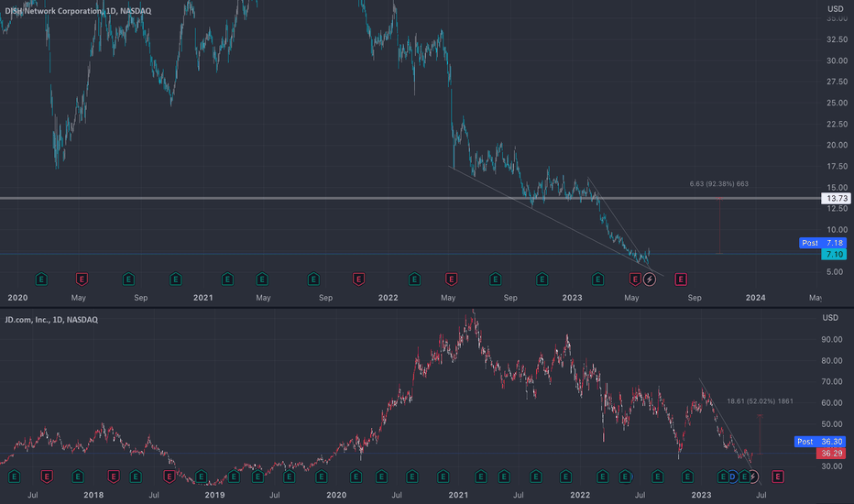
Task: Click the JD.com 36.29 last price label
Action: [831, 454]
